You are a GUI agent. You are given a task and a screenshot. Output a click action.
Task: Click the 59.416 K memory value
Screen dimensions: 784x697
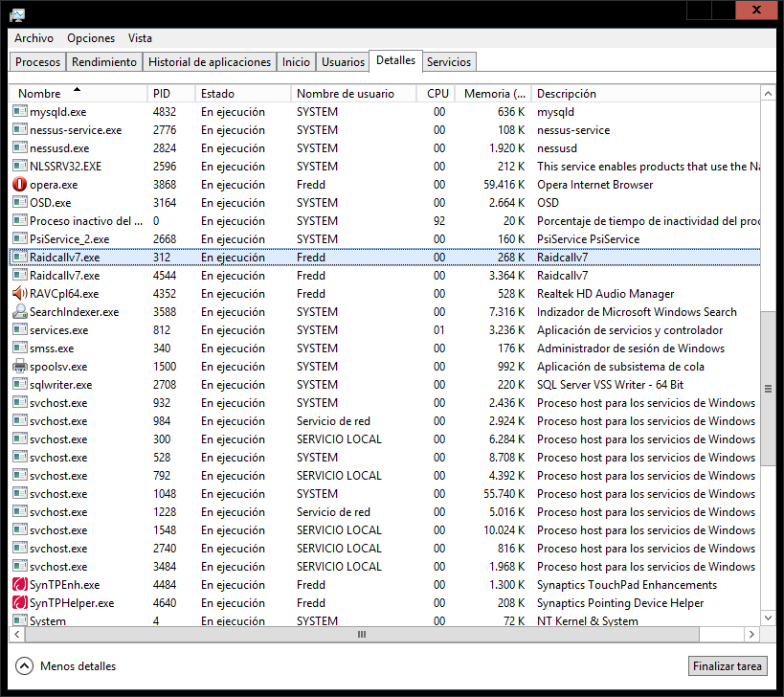[x=504, y=185]
